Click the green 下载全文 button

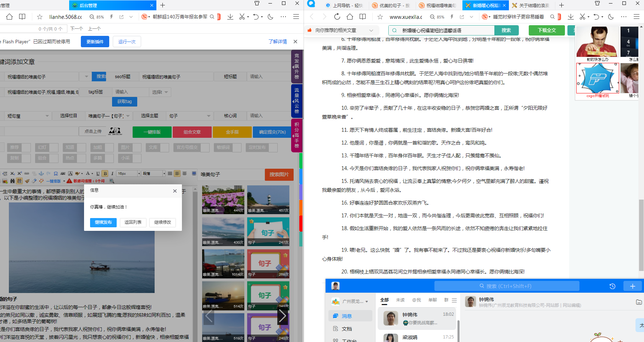[546, 31]
